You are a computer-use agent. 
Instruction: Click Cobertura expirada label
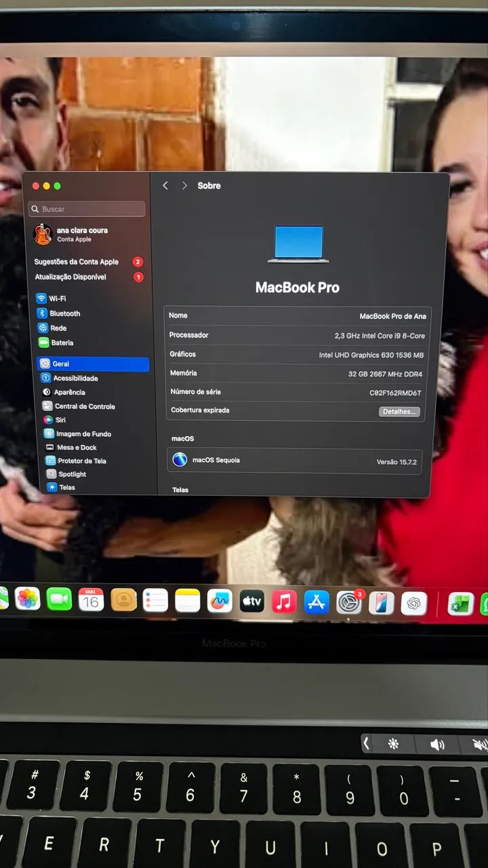click(200, 410)
